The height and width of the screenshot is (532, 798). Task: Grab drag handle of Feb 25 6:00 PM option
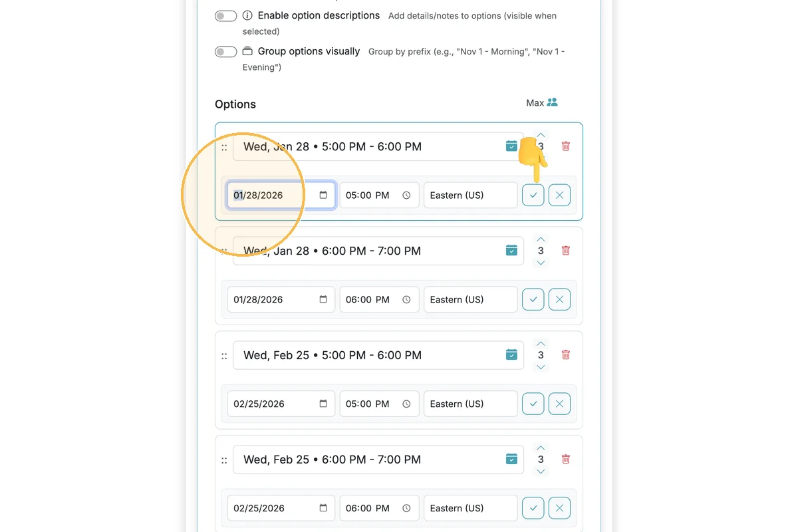point(224,460)
